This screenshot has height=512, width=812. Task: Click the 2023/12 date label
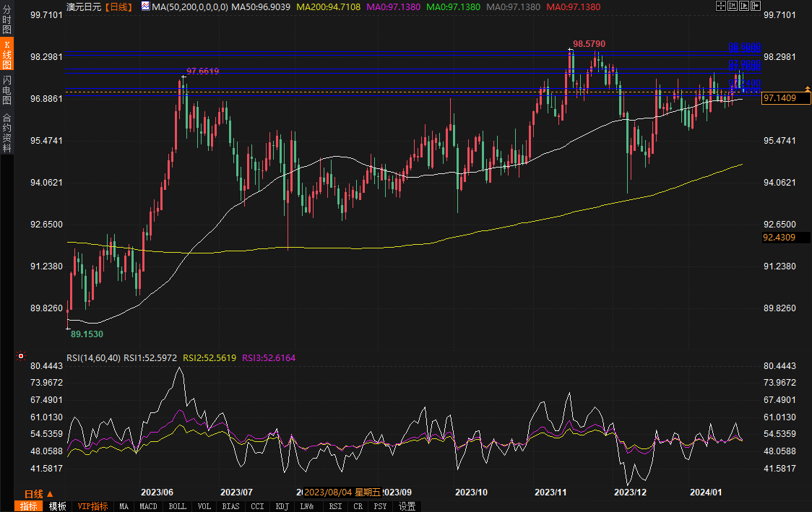(630, 492)
